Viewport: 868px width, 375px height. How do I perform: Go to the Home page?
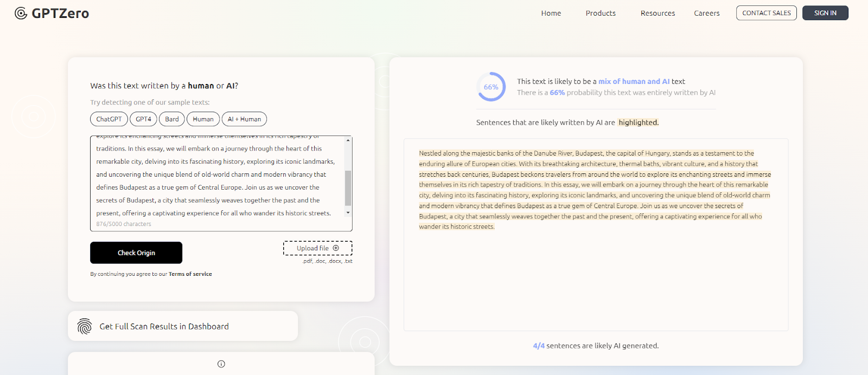(x=551, y=13)
